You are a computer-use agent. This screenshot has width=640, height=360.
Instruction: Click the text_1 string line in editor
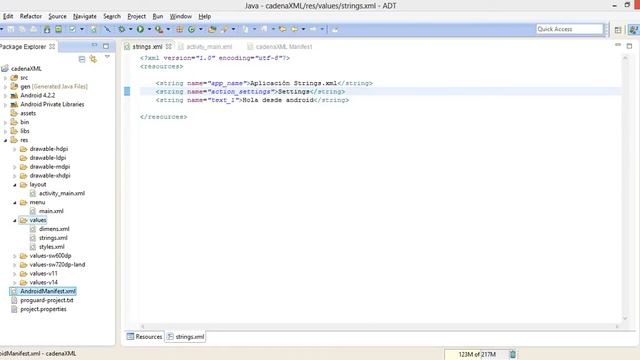point(252,100)
